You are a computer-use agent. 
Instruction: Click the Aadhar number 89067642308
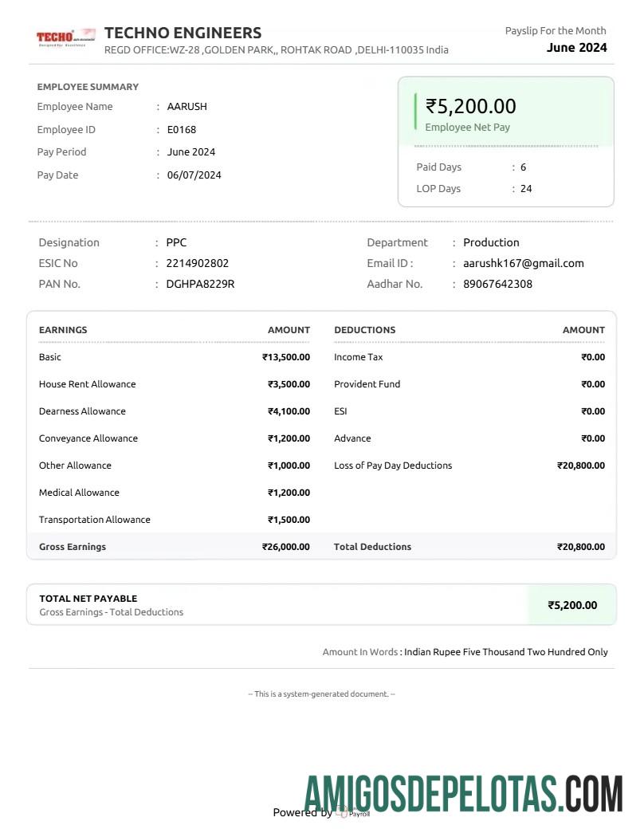coord(497,284)
